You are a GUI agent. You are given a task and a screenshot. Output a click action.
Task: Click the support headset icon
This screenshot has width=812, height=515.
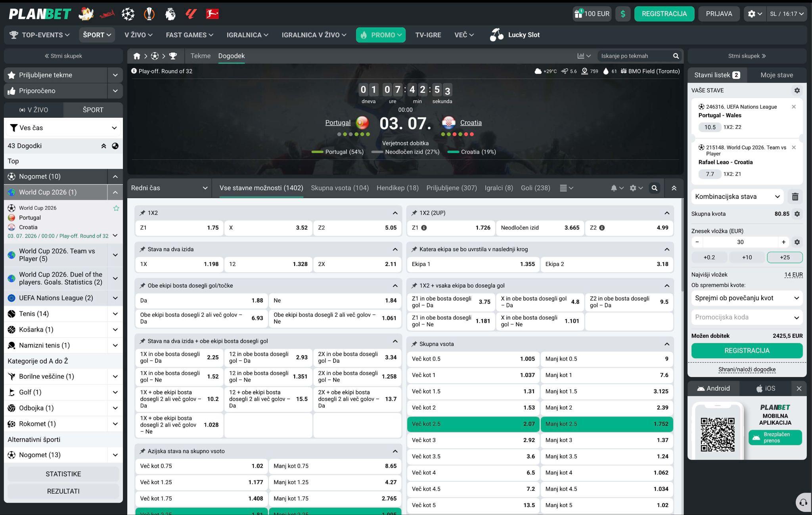[x=803, y=503]
